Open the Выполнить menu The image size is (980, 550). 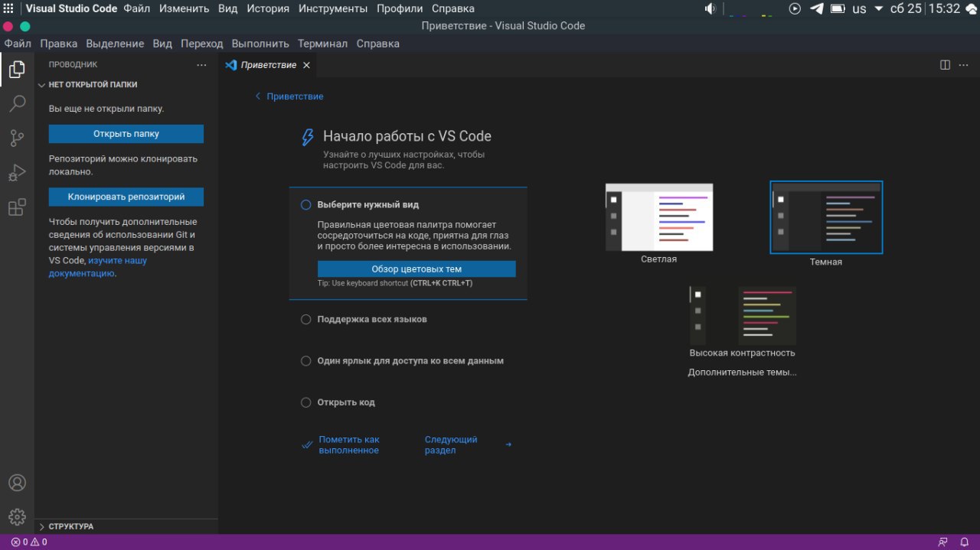[x=260, y=44]
